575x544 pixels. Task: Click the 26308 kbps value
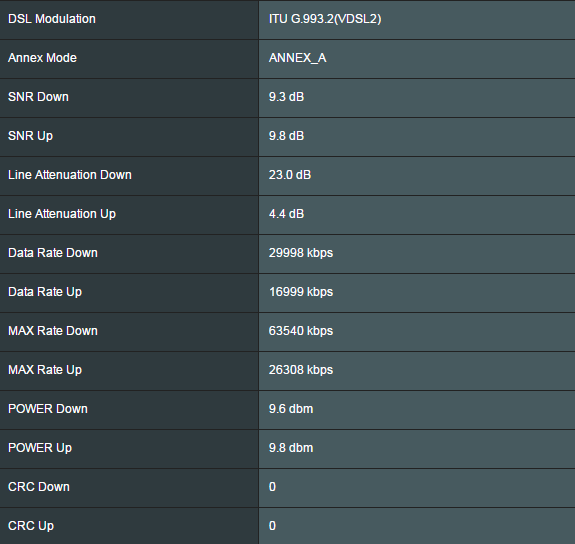(x=301, y=370)
